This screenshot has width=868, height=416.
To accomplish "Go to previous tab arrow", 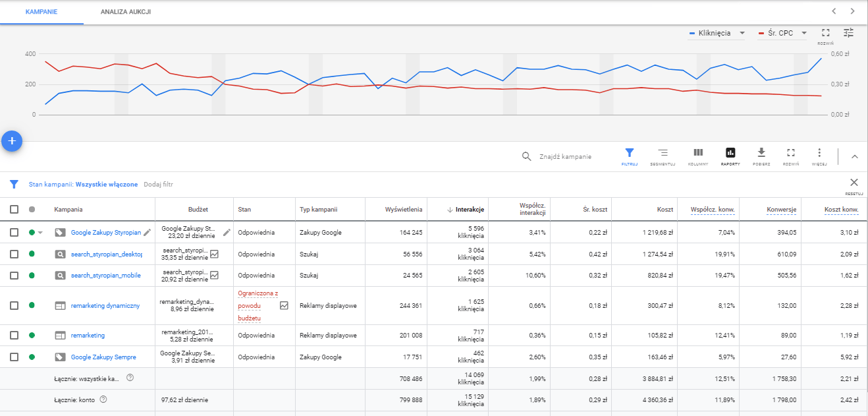I will tap(834, 11).
